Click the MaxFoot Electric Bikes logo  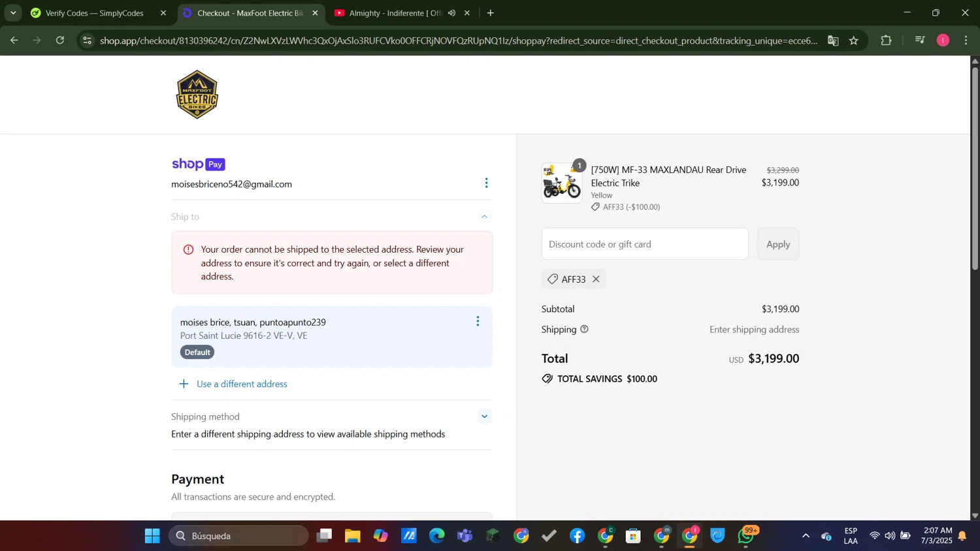tap(197, 95)
